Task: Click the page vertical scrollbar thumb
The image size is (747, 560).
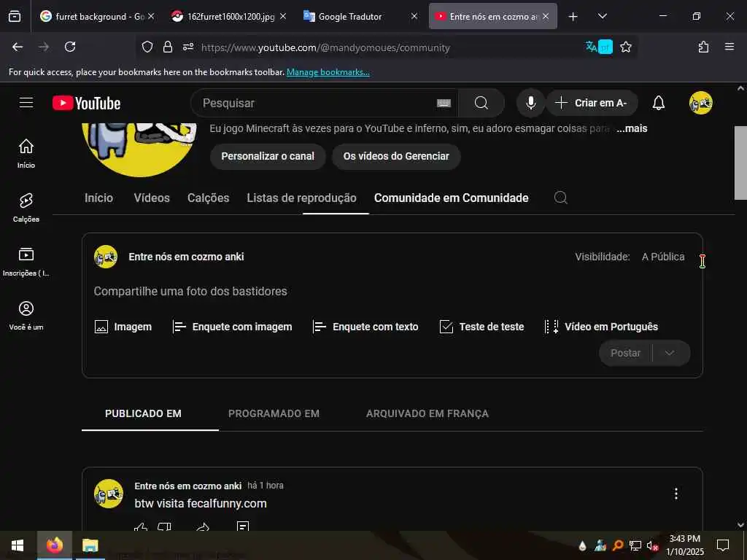Action: tap(740, 163)
